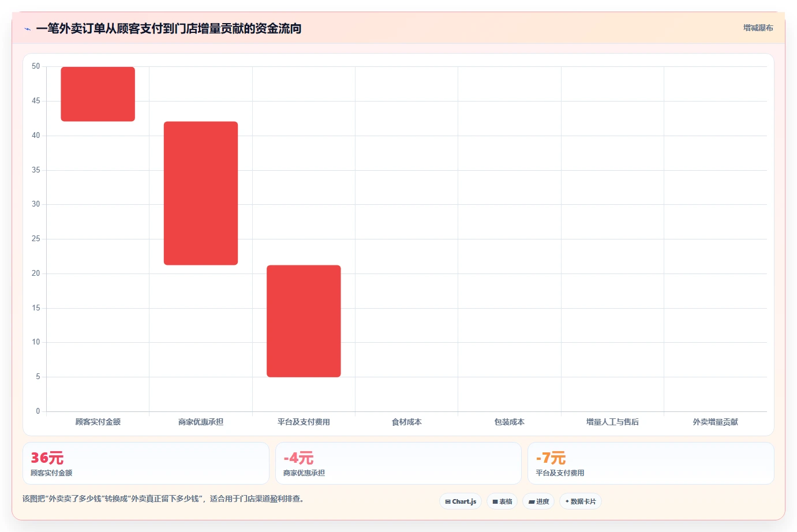The width and height of the screenshot is (797, 532).
Task: Click the lightning icon beside the chart title
Action: pyautogui.click(x=27, y=29)
